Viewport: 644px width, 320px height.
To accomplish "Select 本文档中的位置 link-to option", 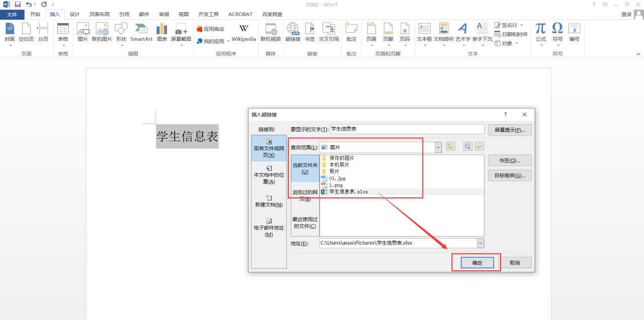I will (269, 174).
